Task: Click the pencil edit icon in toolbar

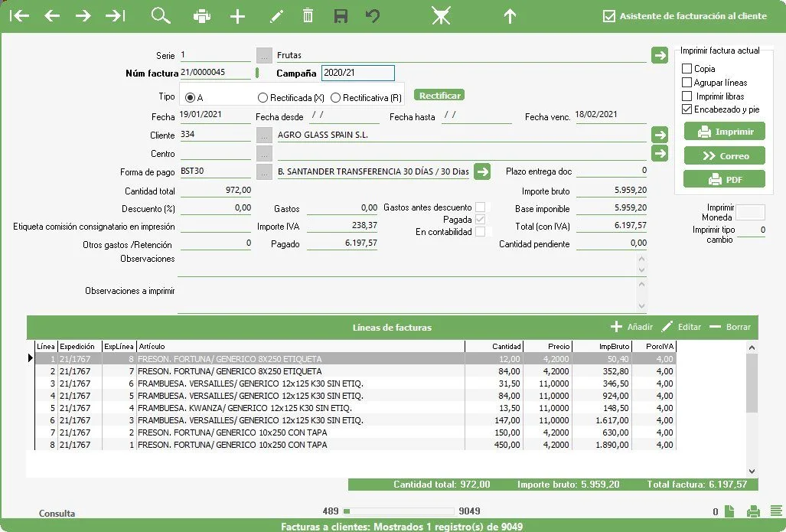Action: pos(276,17)
